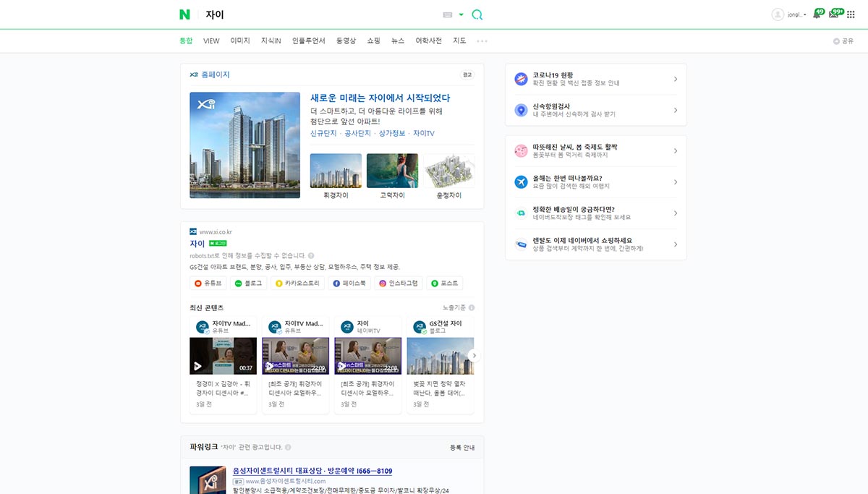This screenshot has height=494, width=868.
Task: Switch to the 뉴스 tab
Action: pyautogui.click(x=398, y=41)
